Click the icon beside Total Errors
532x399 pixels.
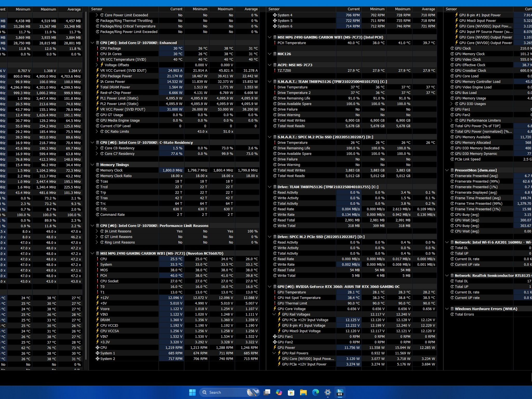(x=452, y=314)
